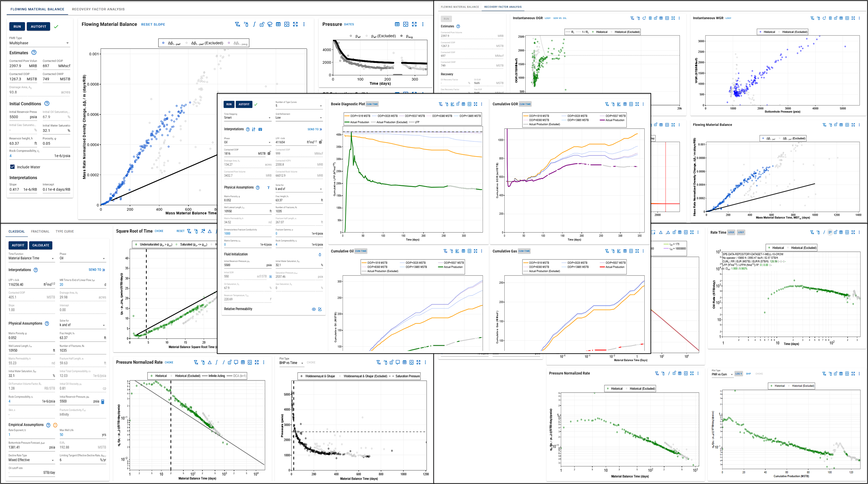The height and width of the screenshot is (484, 868).
Task: Click Reset on Square Root of Time plot
Action: pyautogui.click(x=180, y=231)
